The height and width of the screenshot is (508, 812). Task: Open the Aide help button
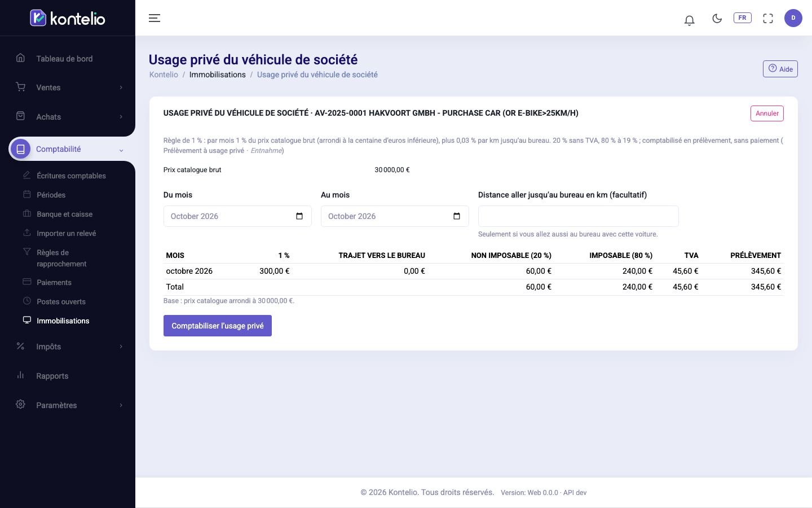[780, 69]
